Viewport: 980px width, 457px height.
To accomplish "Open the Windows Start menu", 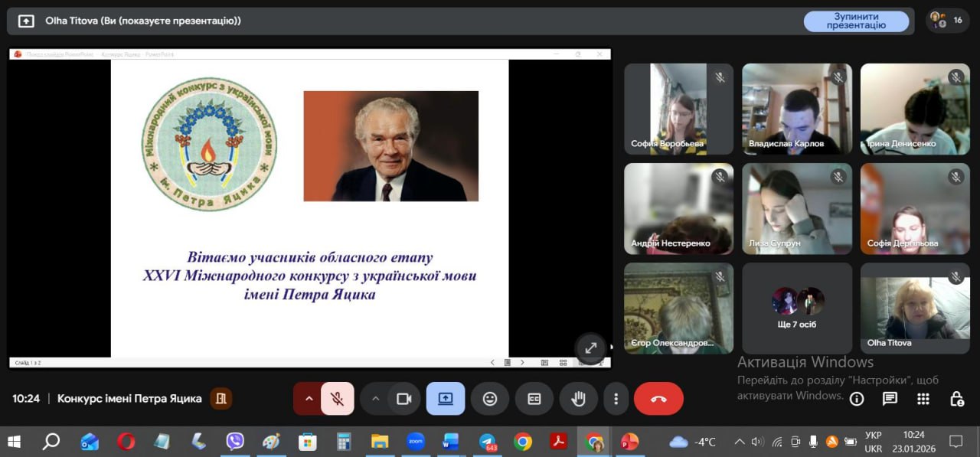I will point(15,442).
